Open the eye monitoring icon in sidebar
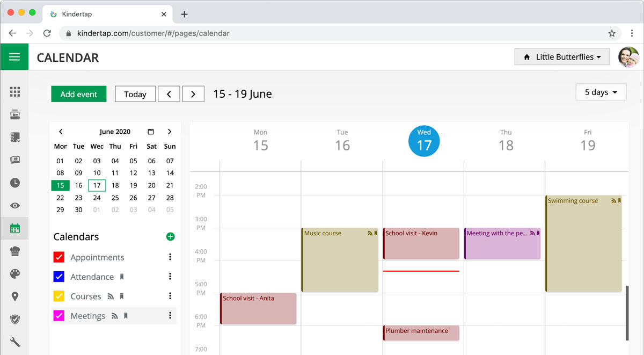The image size is (644, 355). point(14,205)
